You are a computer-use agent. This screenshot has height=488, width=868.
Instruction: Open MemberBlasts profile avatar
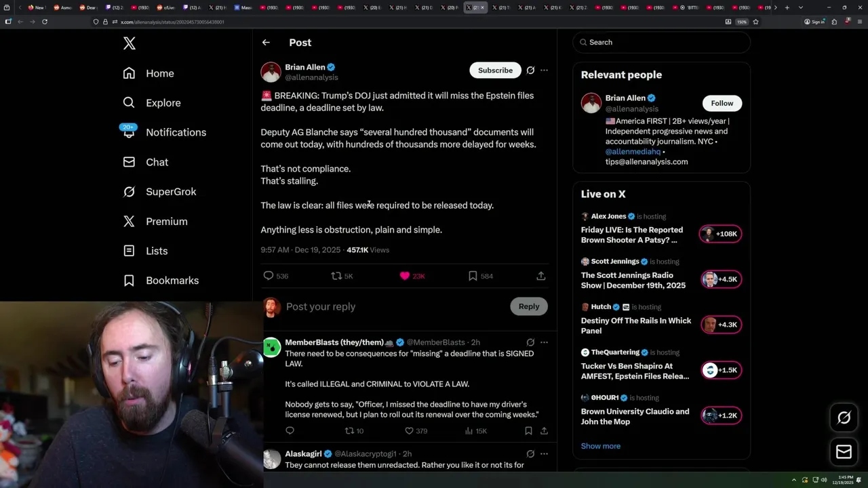[x=271, y=347]
